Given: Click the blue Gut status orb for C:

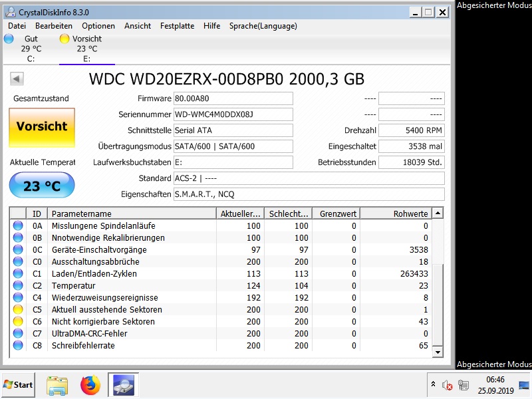Looking at the screenshot, I should (9, 39).
